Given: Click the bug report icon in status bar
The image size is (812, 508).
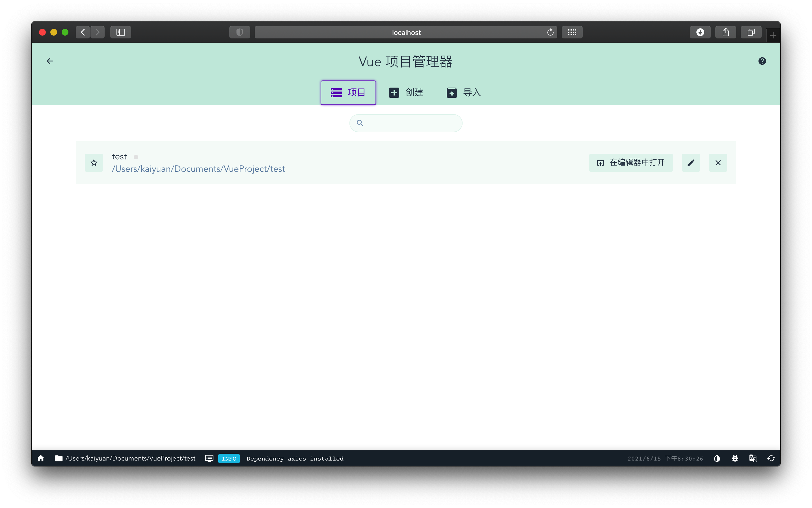Looking at the screenshot, I should tap(735, 458).
